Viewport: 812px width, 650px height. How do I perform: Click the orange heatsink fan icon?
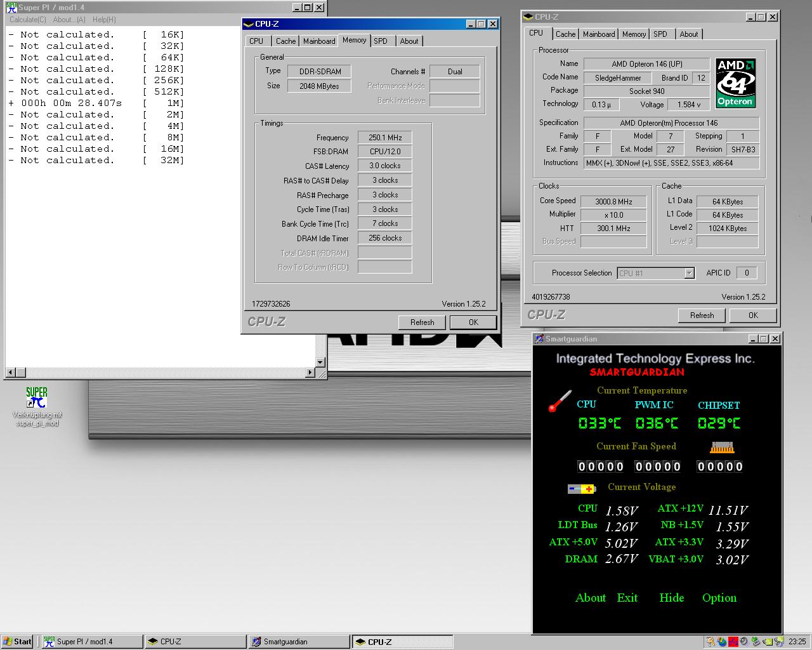point(721,448)
